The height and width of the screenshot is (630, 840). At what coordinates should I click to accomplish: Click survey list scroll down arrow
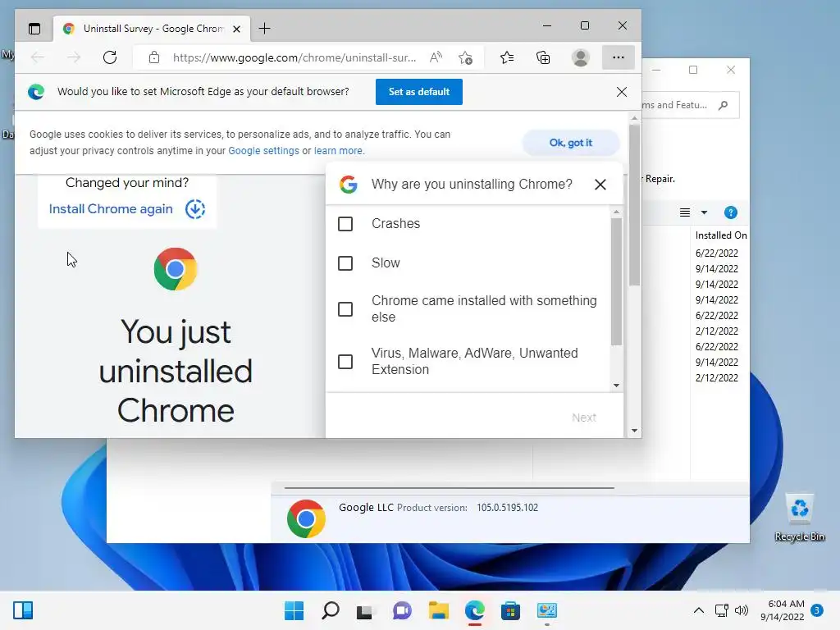(617, 386)
